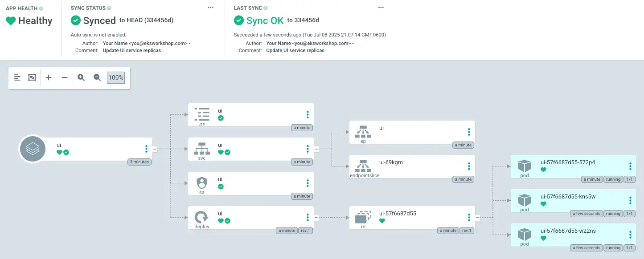The height and width of the screenshot is (259, 644).
Task: Click the ep endpoint node icon
Action: pos(363,131)
